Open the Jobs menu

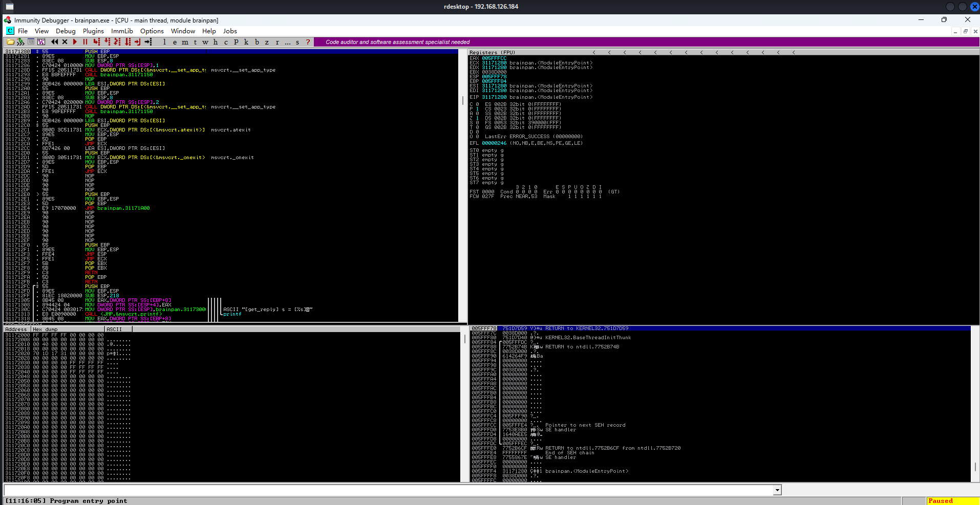point(230,31)
